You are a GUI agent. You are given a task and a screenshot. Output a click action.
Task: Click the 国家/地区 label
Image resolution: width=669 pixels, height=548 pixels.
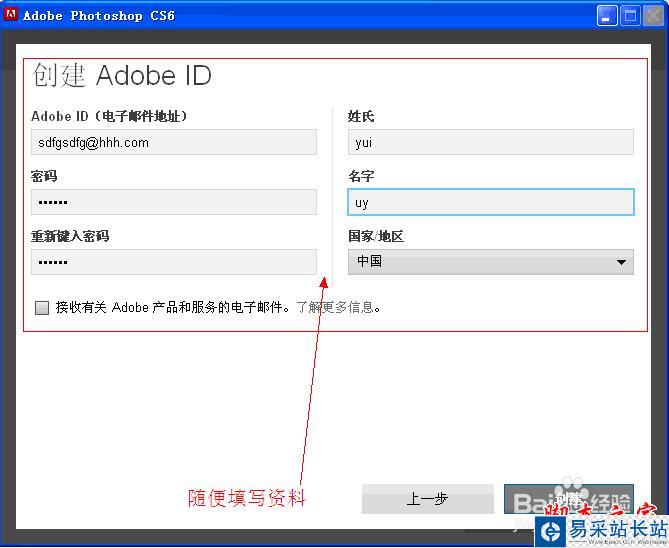click(376, 236)
